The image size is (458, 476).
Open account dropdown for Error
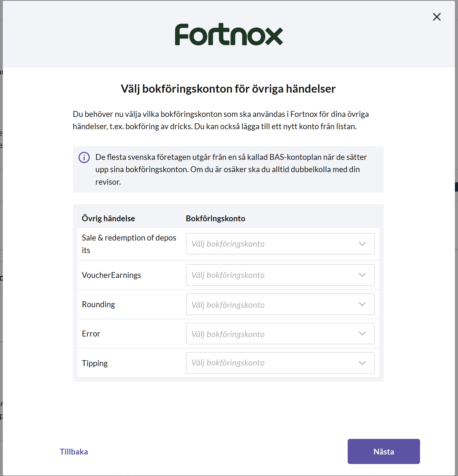point(280,333)
